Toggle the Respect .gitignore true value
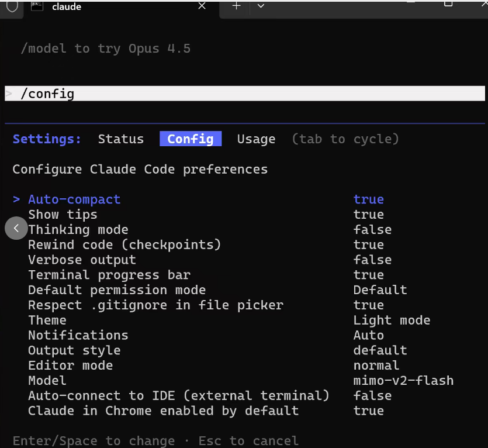The image size is (488, 448). [369, 305]
